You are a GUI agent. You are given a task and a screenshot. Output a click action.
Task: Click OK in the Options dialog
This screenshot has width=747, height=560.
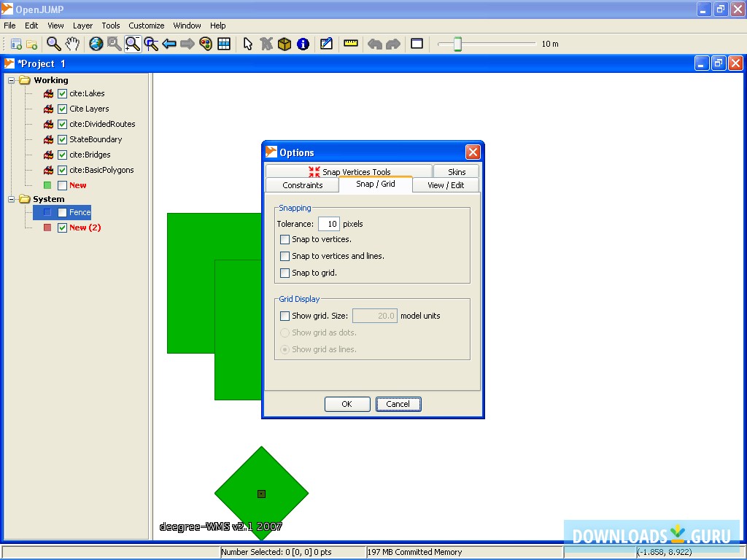coord(347,404)
